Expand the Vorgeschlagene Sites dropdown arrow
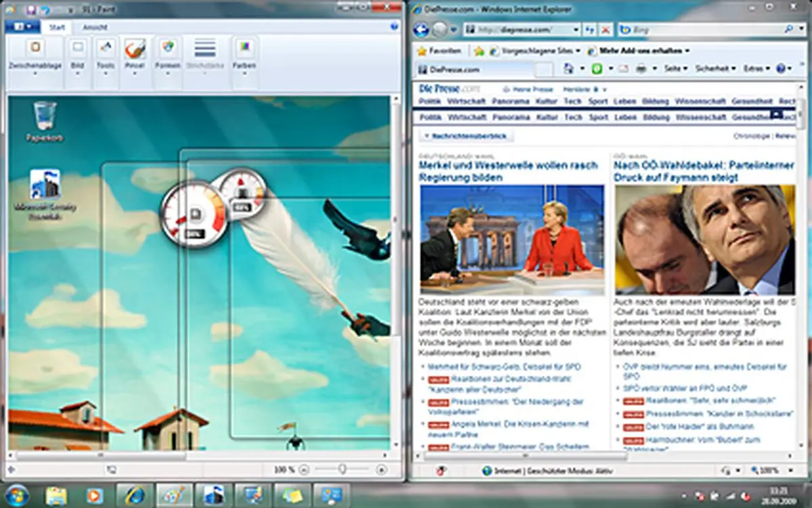The width and height of the screenshot is (812, 508). click(579, 51)
